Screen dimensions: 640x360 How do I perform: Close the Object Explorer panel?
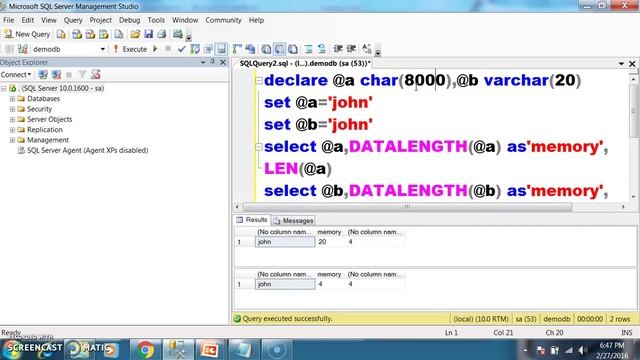[x=223, y=62]
